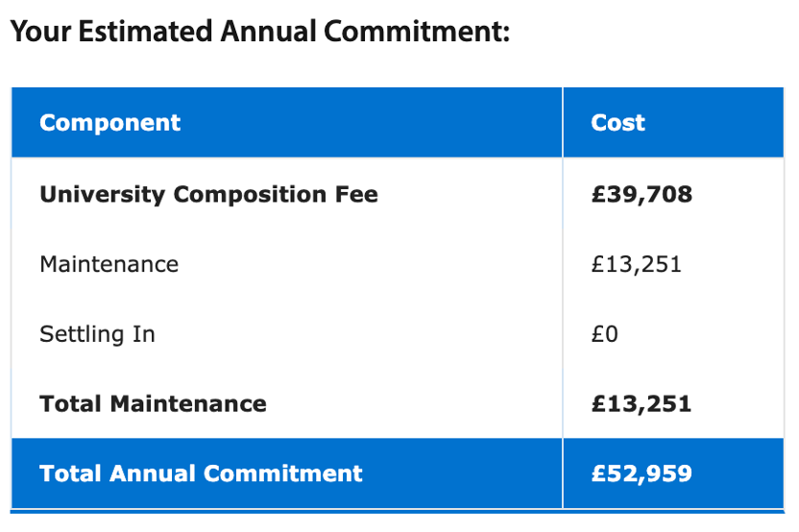Click the £0 Settling In cost
The height and width of the screenshot is (532, 799).
point(604,335)
